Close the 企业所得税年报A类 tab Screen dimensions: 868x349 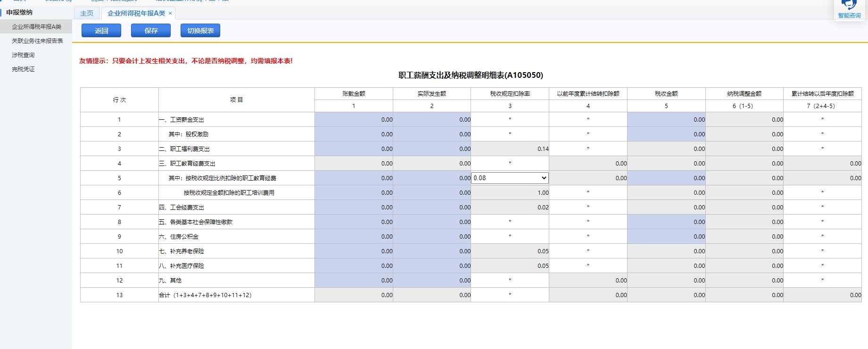(x=170, y=13)
